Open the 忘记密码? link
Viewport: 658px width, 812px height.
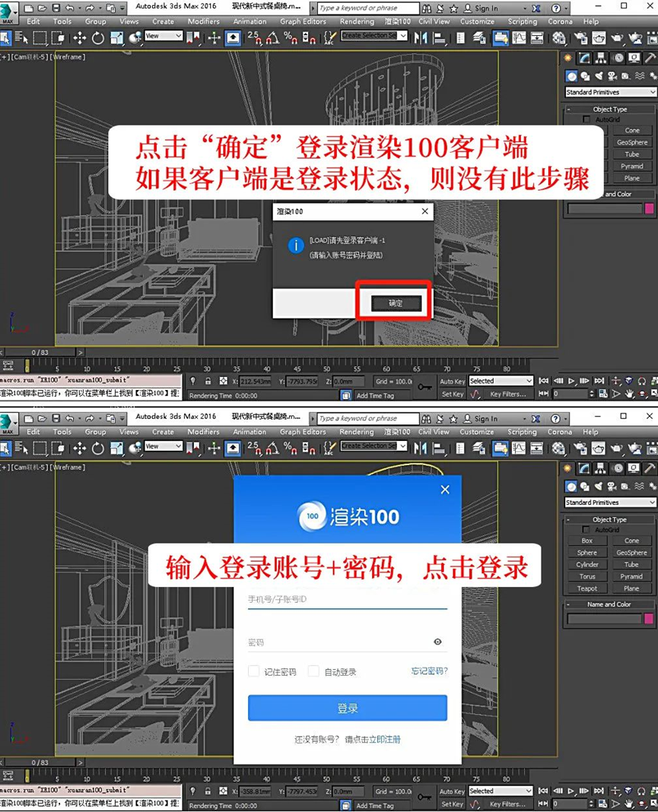point(429,671)
